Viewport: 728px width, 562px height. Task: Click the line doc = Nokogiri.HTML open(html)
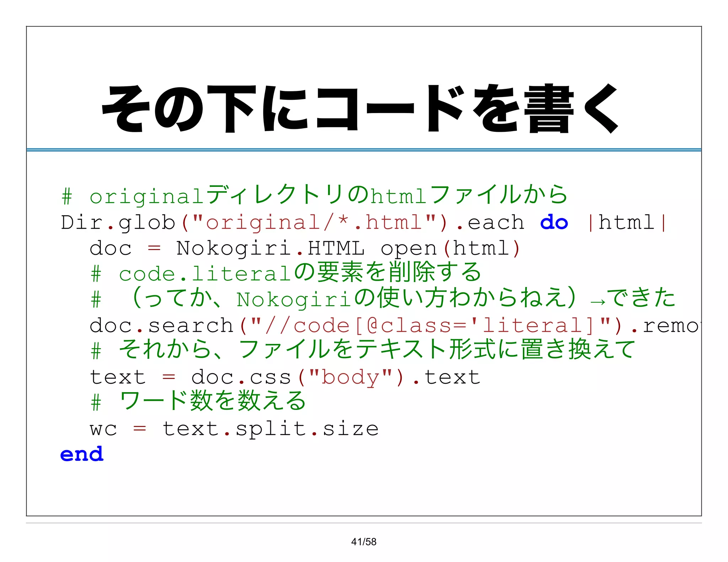coord(305,248)
